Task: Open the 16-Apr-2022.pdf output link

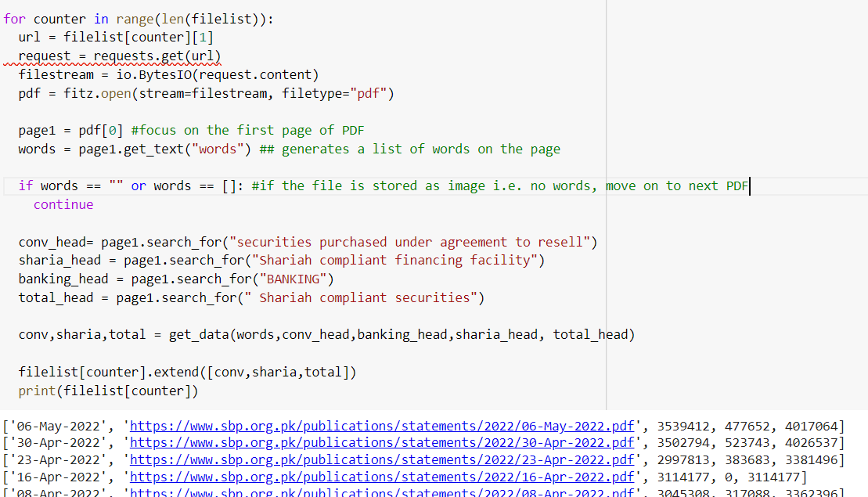Action: (x=381, y=477)
